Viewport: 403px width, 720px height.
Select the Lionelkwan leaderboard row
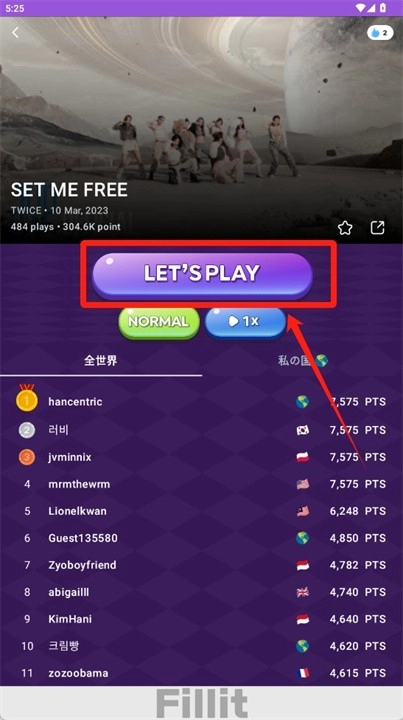pos(202,511)
